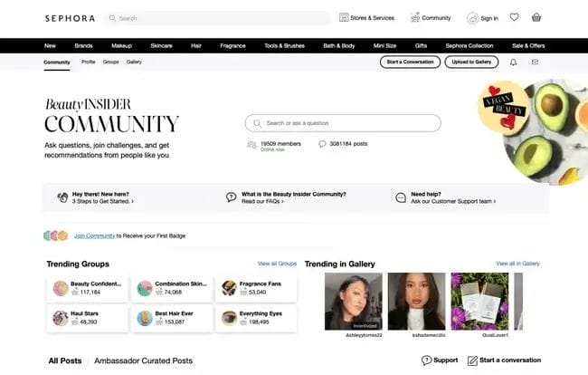The image size is (588, 375).
Task: Open the shopping basket icon
Action: tap(536, 17)
